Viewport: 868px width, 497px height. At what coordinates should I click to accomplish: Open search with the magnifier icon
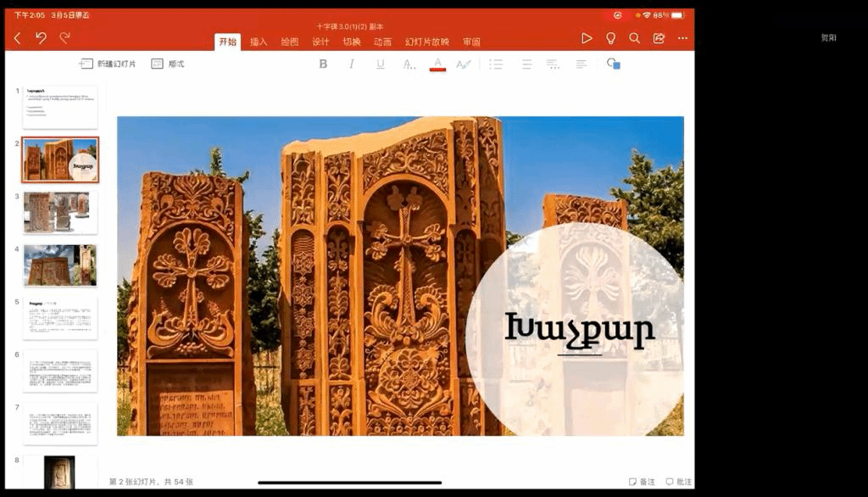(x=634, y=38)
